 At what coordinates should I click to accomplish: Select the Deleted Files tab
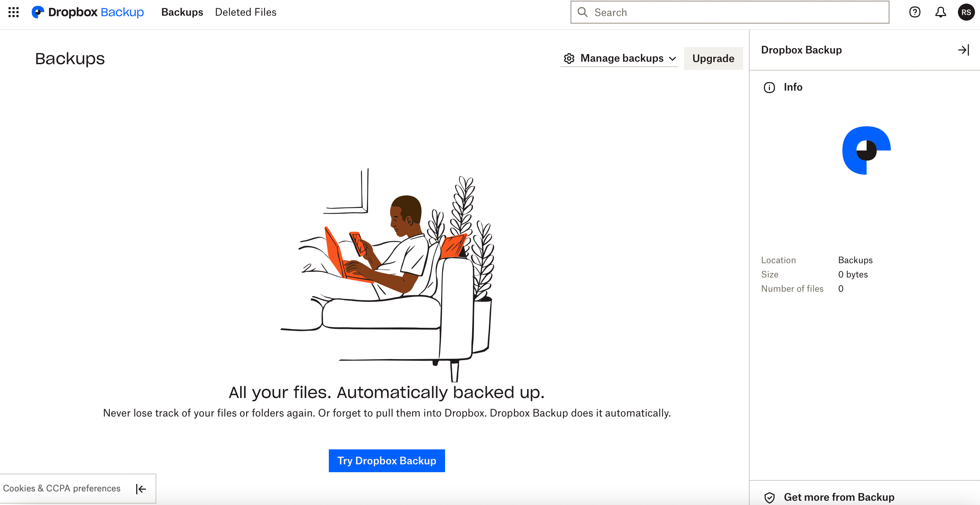point(245,12)
